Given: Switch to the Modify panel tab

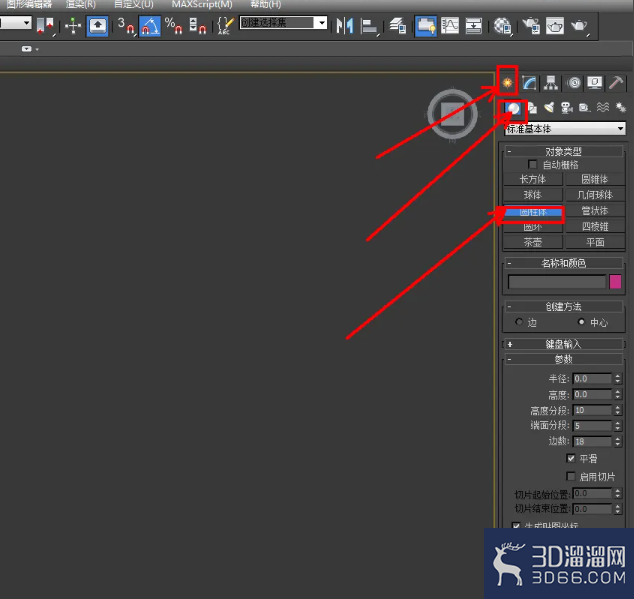Looking at the screenshot, I should (x=529, y=83).
